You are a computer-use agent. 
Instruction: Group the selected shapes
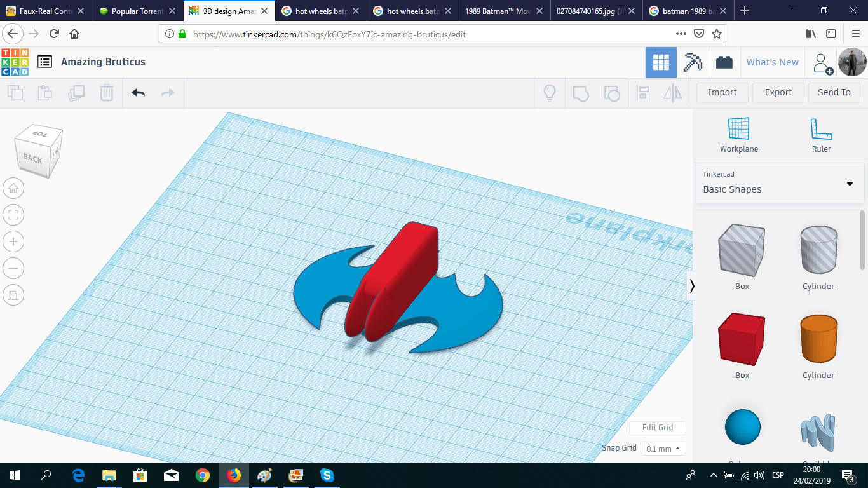[x=581, y=93]
